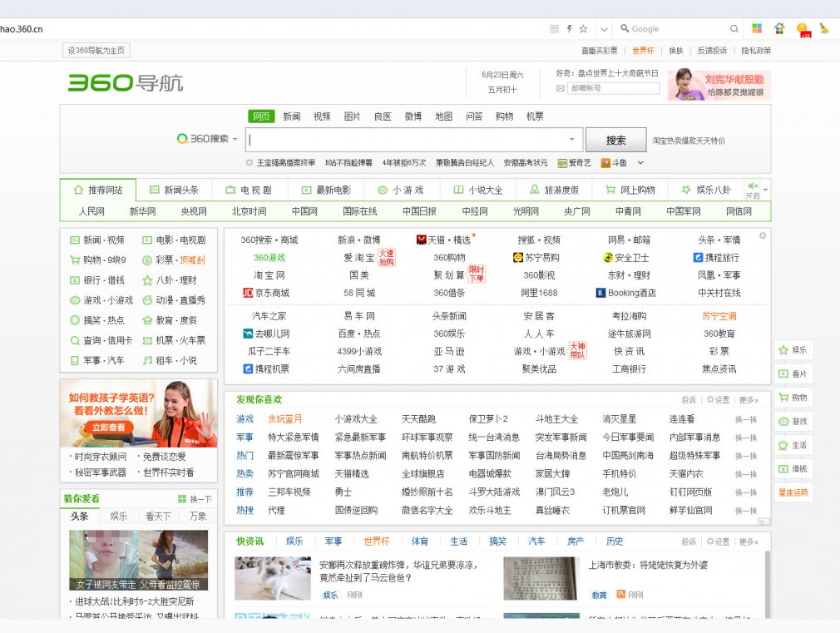Click 设置 gear in 发现你喜欢 header
Screen dimensions: 840x633
[x=718, y=399]
